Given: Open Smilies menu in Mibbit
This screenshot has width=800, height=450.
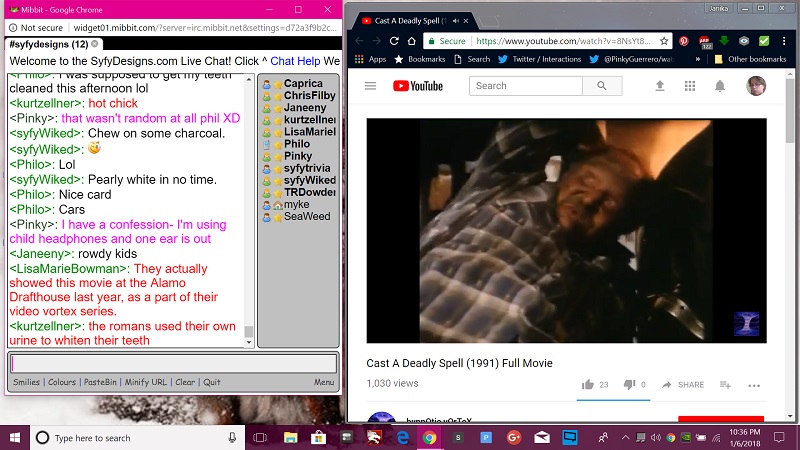Looking at the screenshot, I should coord(27,382).
